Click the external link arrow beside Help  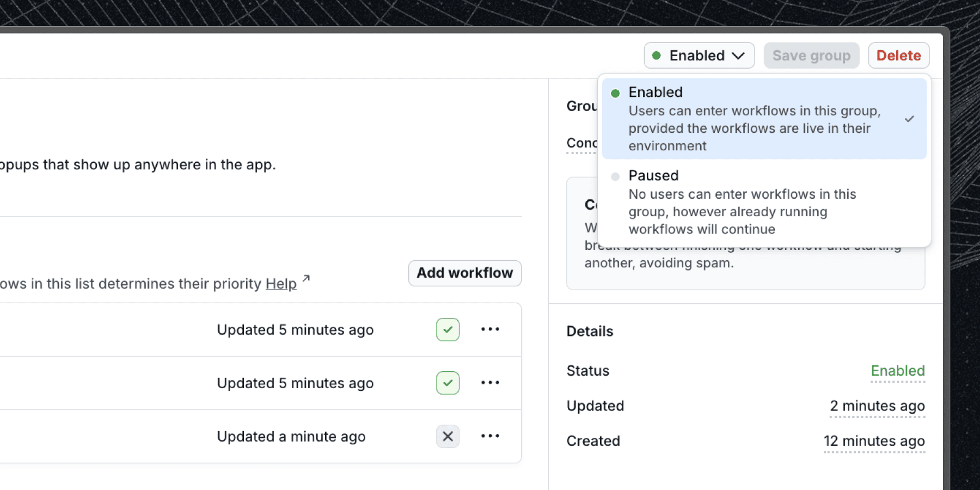click(306, 279)
